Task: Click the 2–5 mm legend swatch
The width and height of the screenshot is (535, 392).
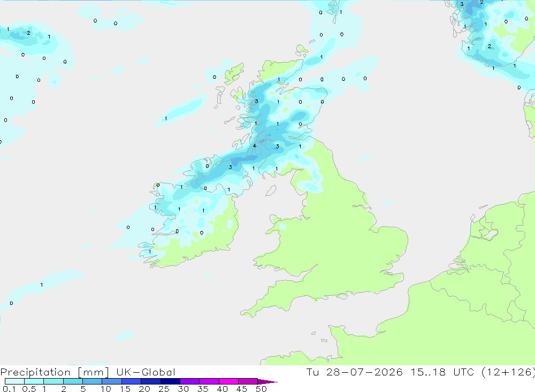Action: (73, 381)
